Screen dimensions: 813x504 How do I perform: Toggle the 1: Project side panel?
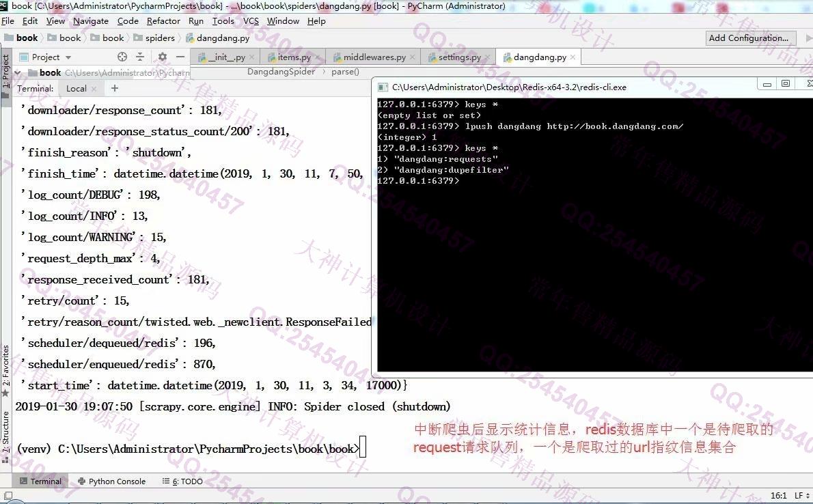tap(5, 72)
